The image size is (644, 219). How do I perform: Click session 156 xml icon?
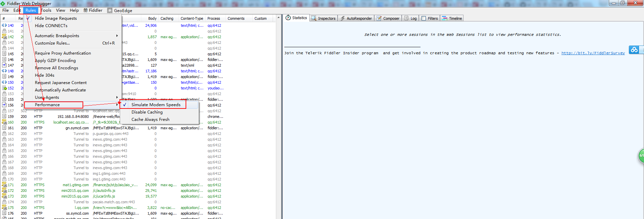[x=4, y=105]
